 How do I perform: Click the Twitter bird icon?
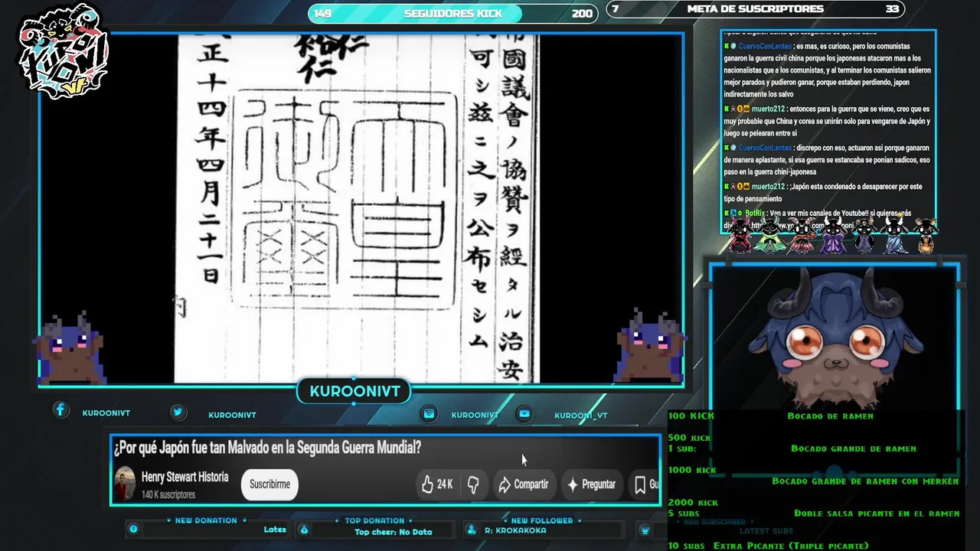(x=178, y=412)
